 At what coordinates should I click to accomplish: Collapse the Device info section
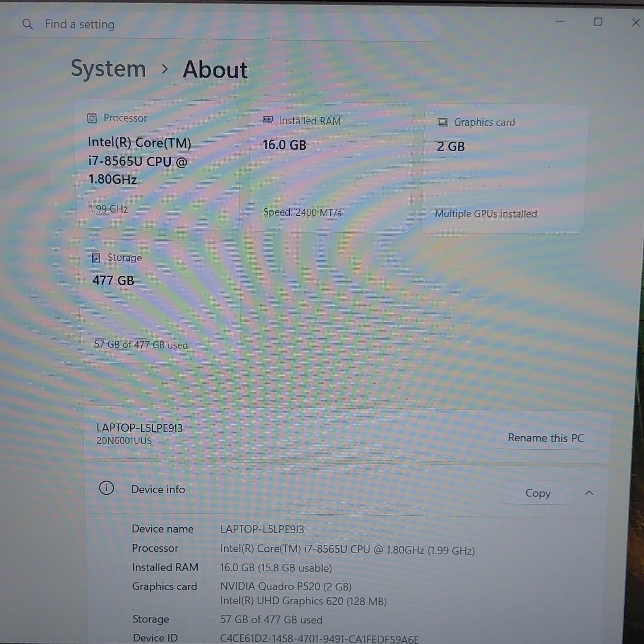tap(589, 493)
